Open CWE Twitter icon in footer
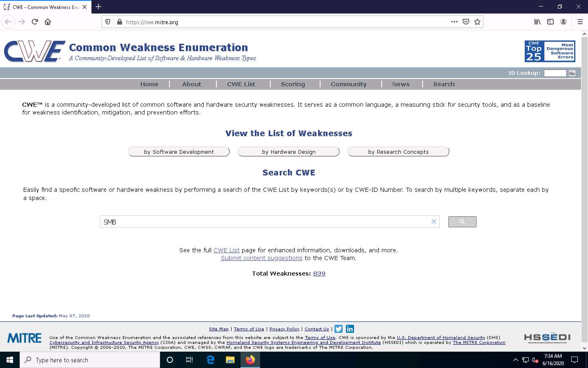Viewport: 588px width, 368px height. click(339, 329)
